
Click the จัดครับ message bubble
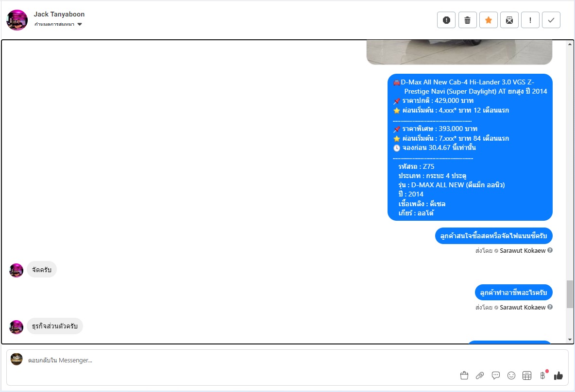(41, 270)
